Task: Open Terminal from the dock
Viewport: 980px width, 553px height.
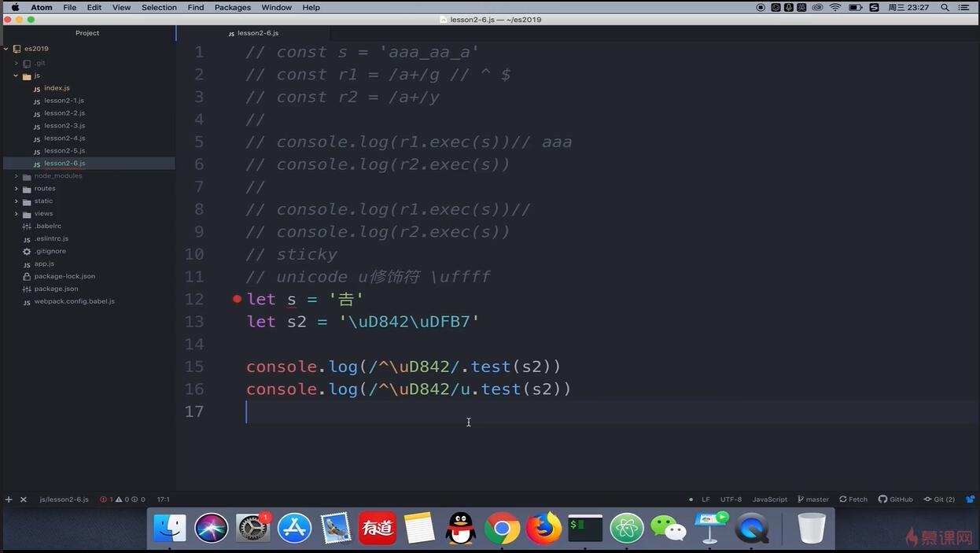Action: pyautogui.click(x=585, y=528)
